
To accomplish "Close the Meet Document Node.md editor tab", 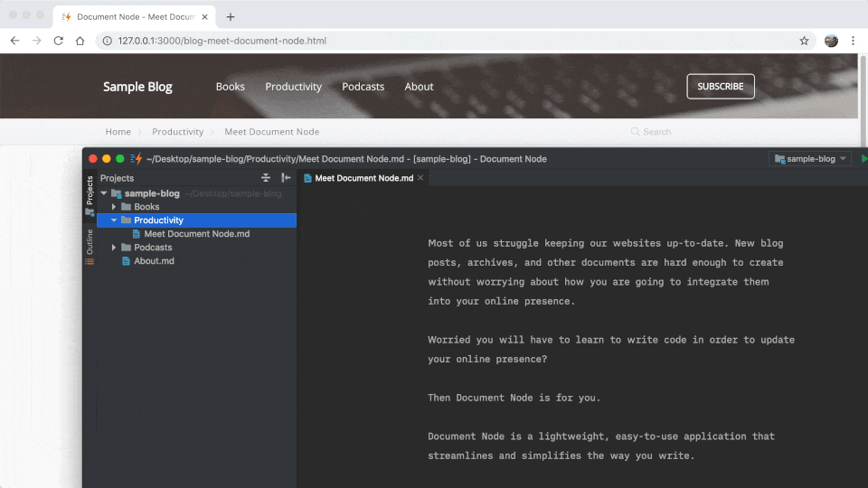I will (420, 178).
